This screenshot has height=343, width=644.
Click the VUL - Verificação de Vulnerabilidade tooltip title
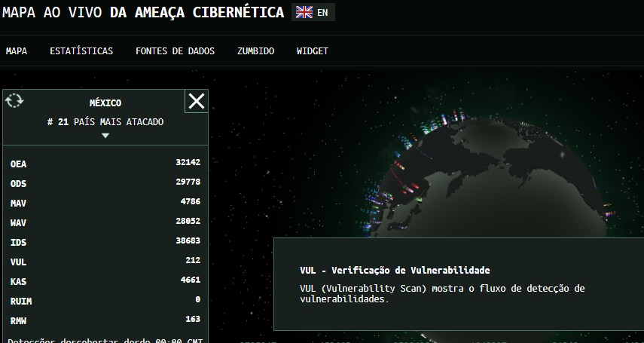pyautogui.click(x=395, y=270)
